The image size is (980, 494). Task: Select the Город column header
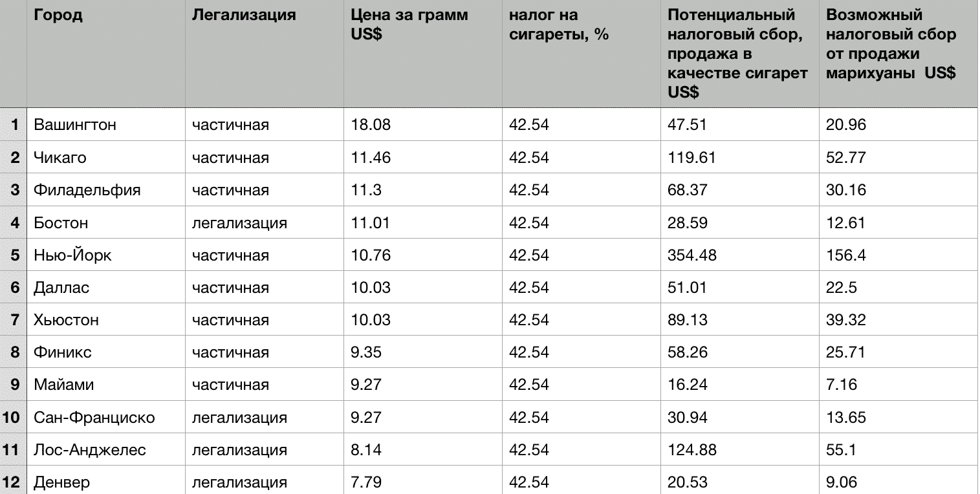pyautogui.click(x=106, y=54)
